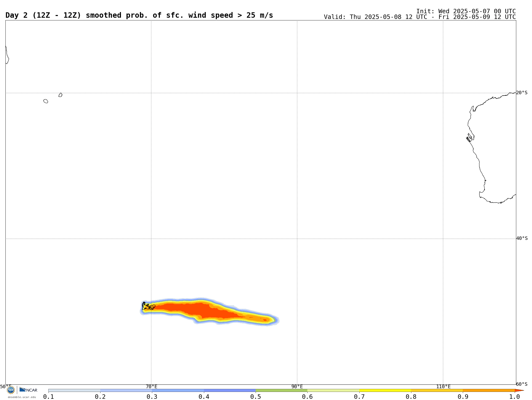Click the "Init: Wed 2025-05-07 00 UTC" text
Screen dimensions: 532x400
tap(466, 11)
